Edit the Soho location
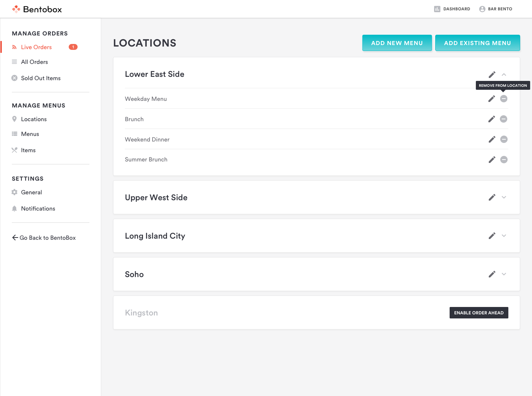The image size is (532, 396). pyautogui.click(x=492, y=274)
